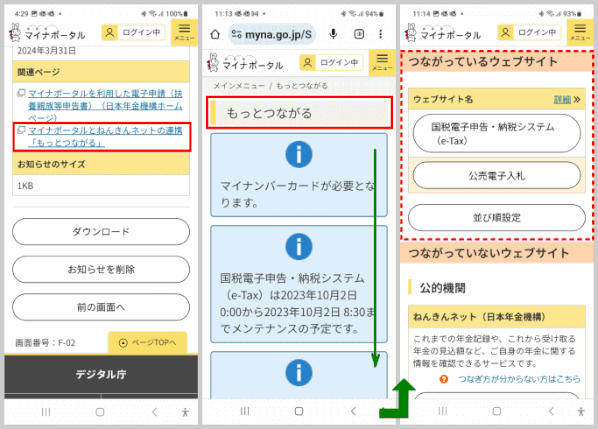Click the 2024年3月31日 date text
Image resolution: width=598 pixels, height=429 pixels.
(x=46, y=51)
